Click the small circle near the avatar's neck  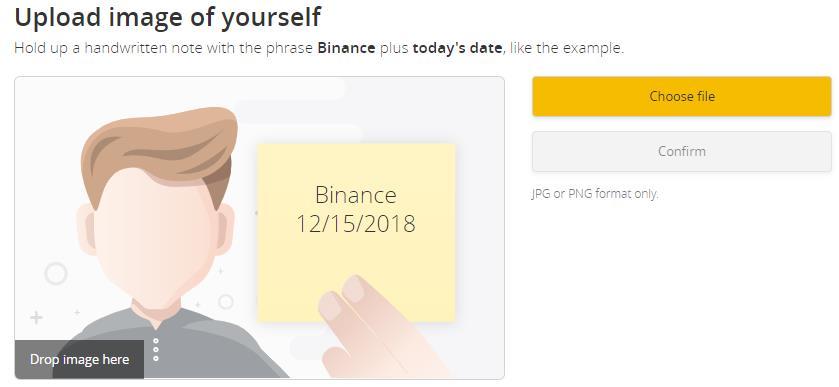click(226, 302)
